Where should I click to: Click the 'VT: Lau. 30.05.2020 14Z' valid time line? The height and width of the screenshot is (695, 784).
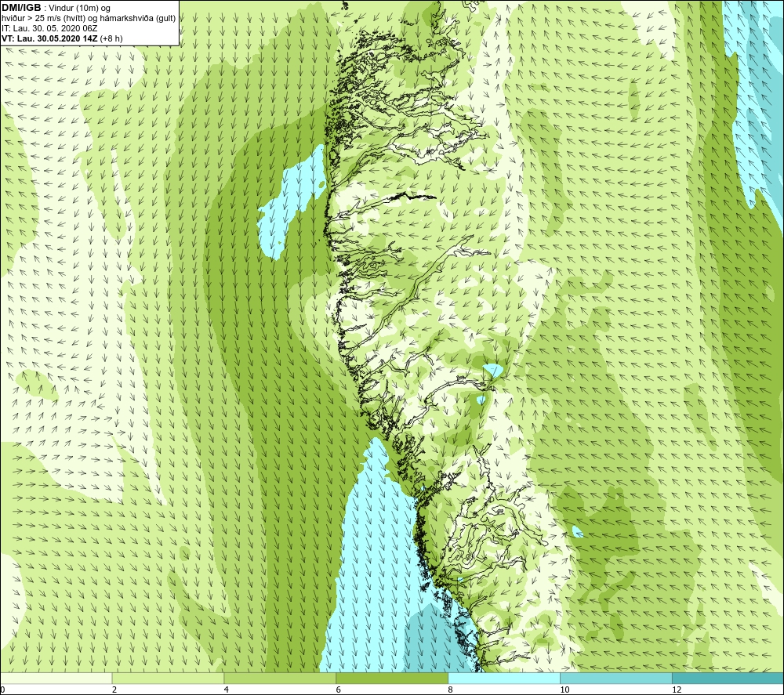[x=62, y=38]
